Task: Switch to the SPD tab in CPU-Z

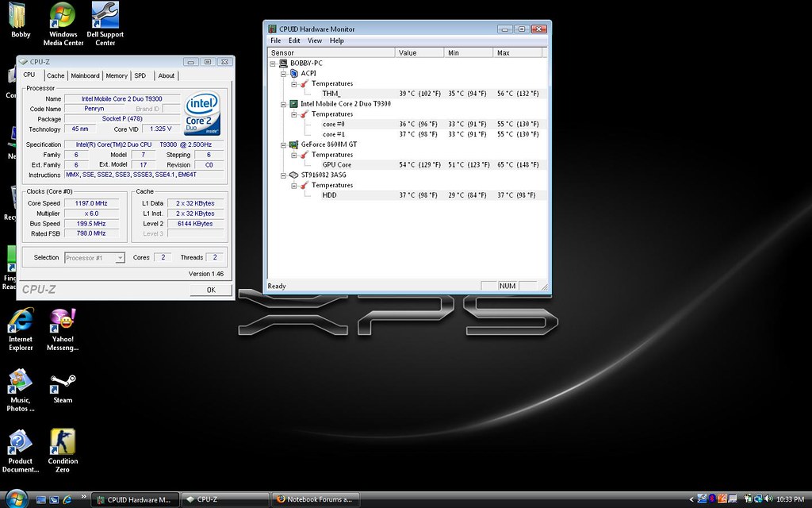Action: tap(140, 75)
